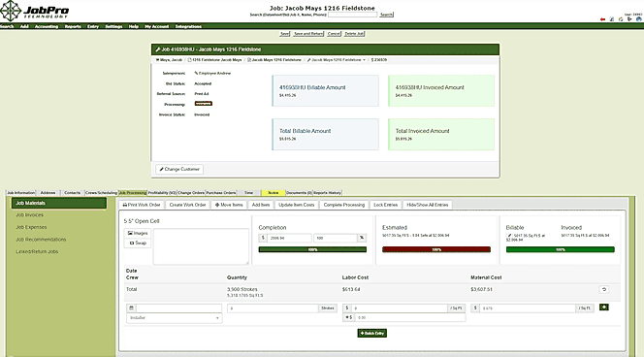Image resolution: width=644 pixels, height=357 pixels.
Task: Switch to the Contacts tab
Action: pos(73,193)
